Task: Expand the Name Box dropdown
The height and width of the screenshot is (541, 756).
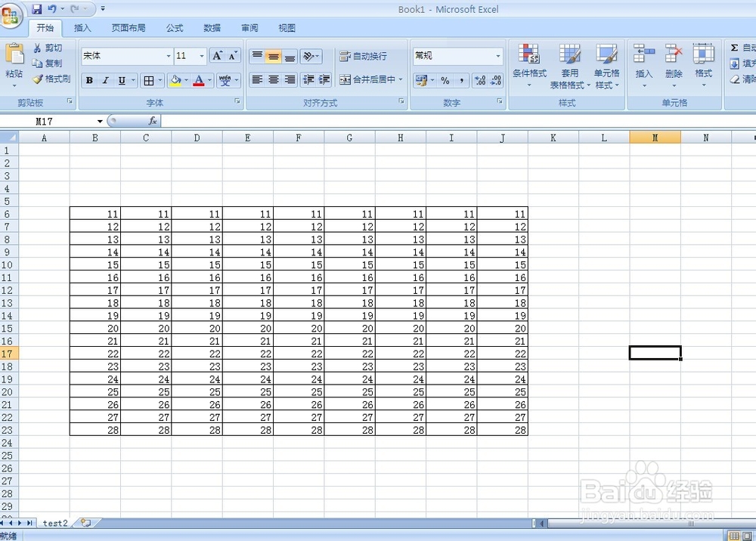Action: coord(100,122)
